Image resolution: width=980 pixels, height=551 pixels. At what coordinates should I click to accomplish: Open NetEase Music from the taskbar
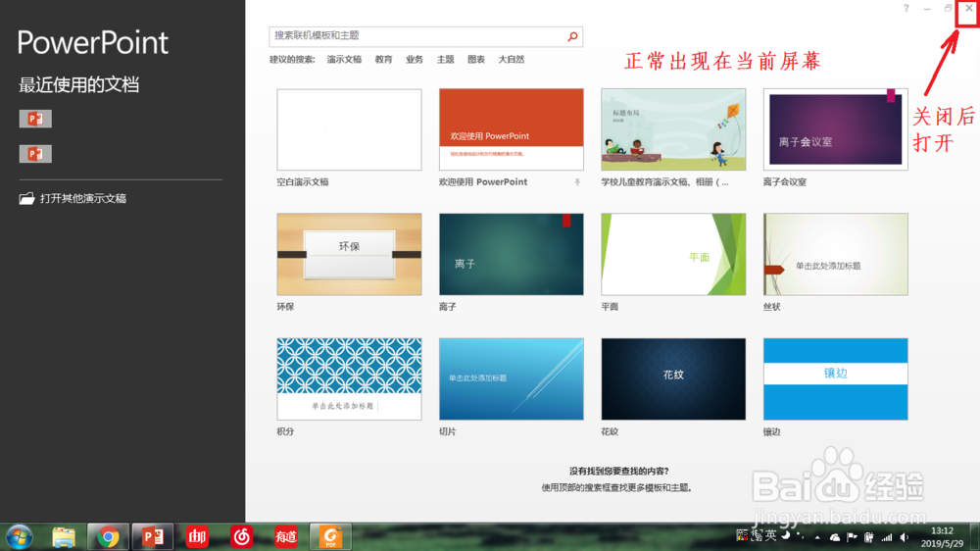tap(242, 536)
